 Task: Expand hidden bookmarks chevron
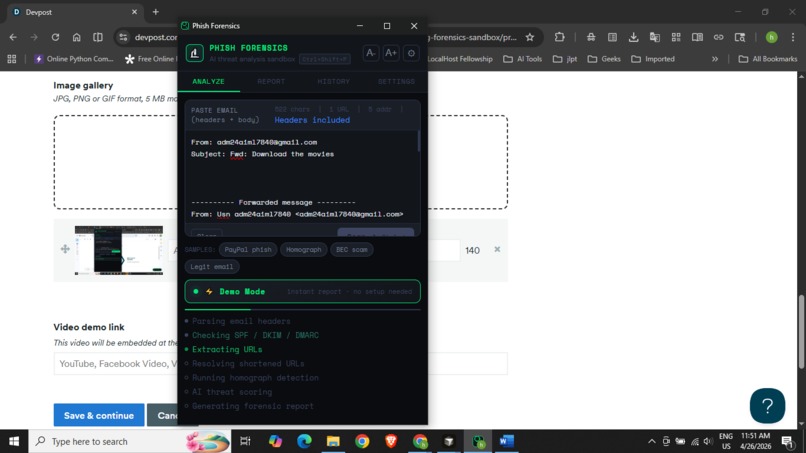pos(715,59)
